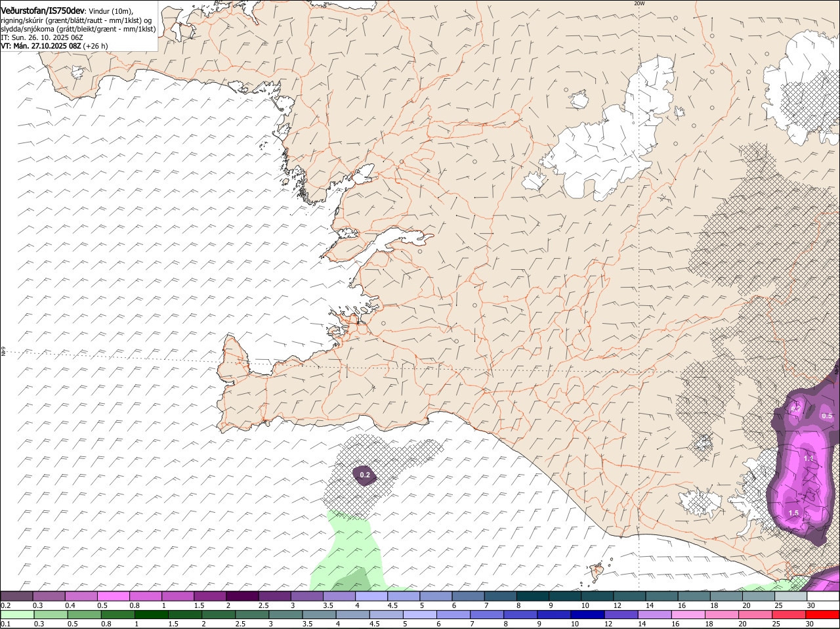Select the 0.1 pale green swatch, lower legend
Image resolution: width=840 pixels, height=629 pixels.
[17, 615]
